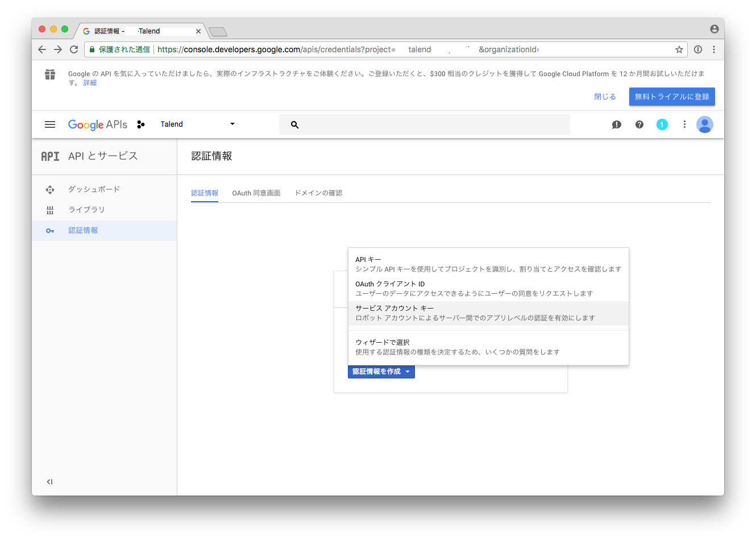Click the error reporting exclamation icon
The height and width of the screenshot is (541, 756).
pyautogui.click(x=616, y=124)
